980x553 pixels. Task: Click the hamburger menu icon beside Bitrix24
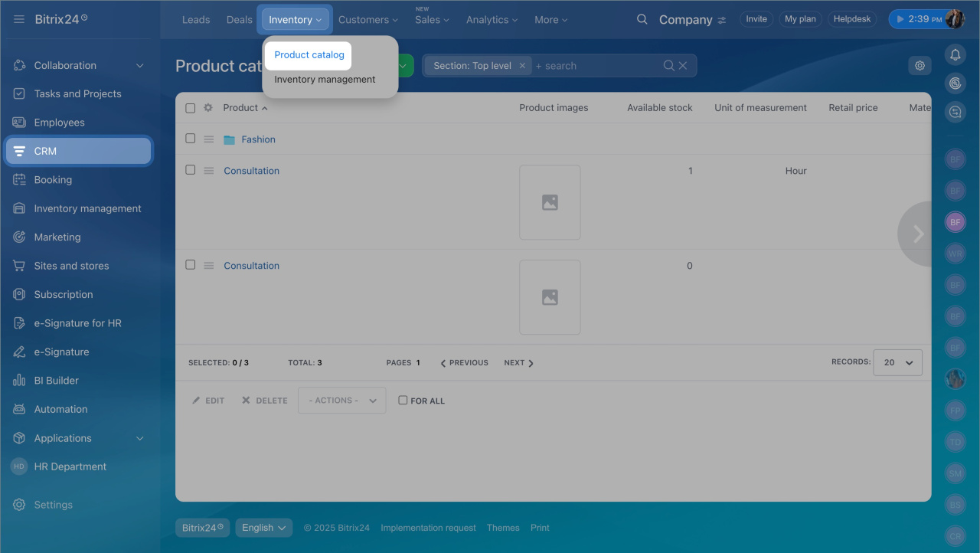click(19, 19)
